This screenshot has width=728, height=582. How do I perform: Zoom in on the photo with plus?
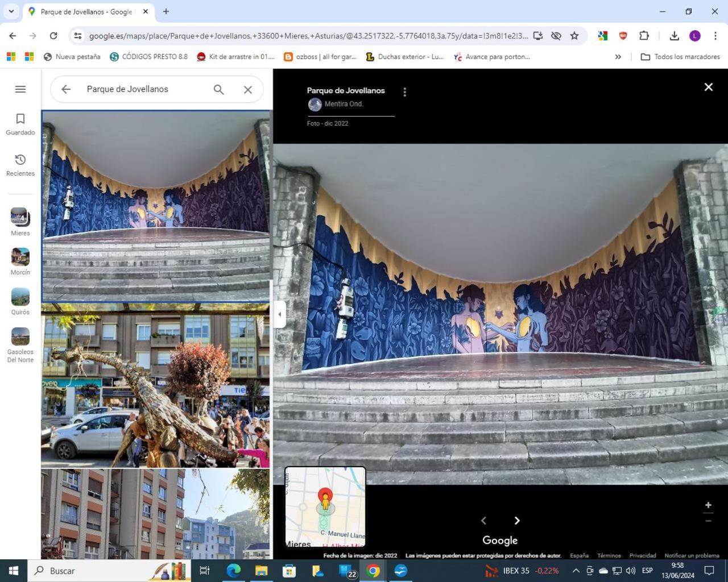pyautogui.click(x=708, y=505)
